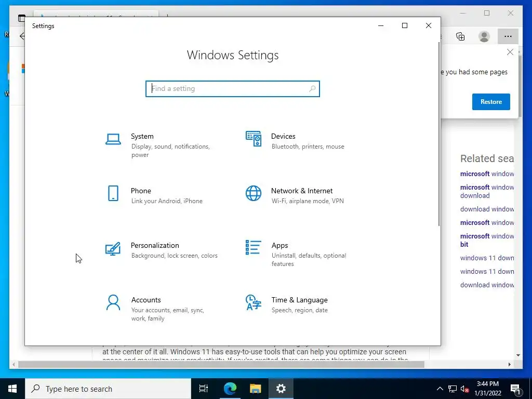Click 'Bluetooth, printers, mouse' description
This screenshot has width=532, height=399.
pyautogui.click(x=308, y=147)
